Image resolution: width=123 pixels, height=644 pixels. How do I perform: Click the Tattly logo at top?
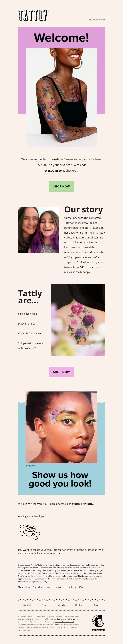pos(33,16)
